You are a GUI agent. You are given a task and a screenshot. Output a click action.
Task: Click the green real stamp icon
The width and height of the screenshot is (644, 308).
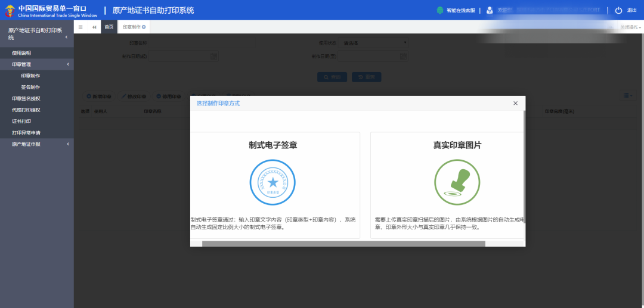coord(457,182)
